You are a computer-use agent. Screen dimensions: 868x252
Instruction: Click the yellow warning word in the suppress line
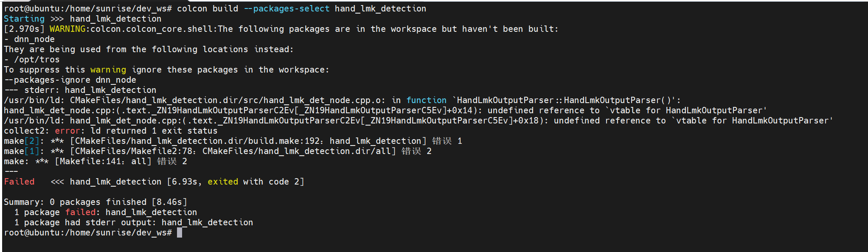click(x=108, y=70)
